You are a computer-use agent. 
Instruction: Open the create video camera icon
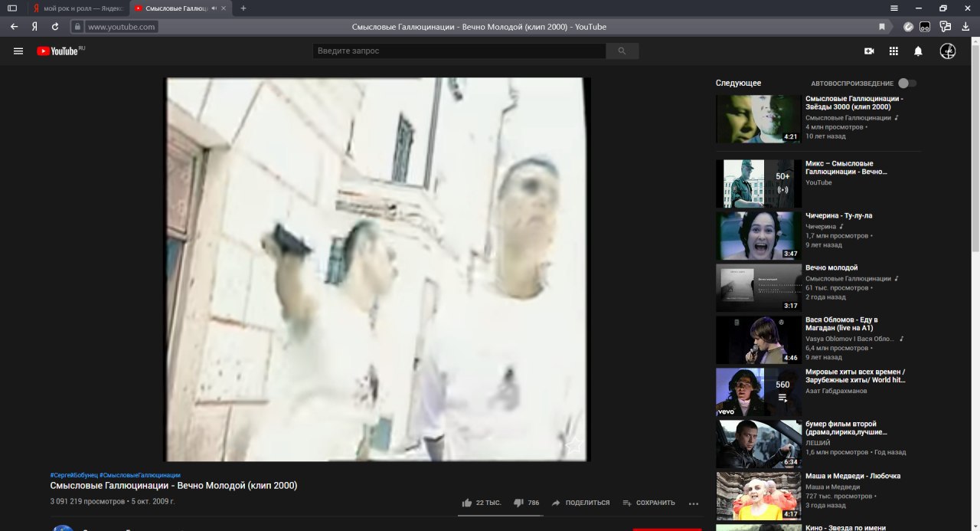(869, 51)
